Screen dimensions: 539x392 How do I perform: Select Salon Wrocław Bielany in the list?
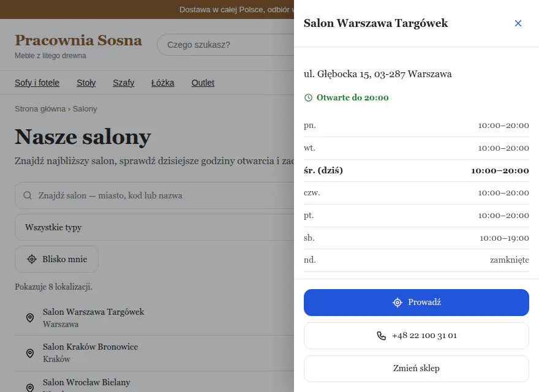[154, 382]
